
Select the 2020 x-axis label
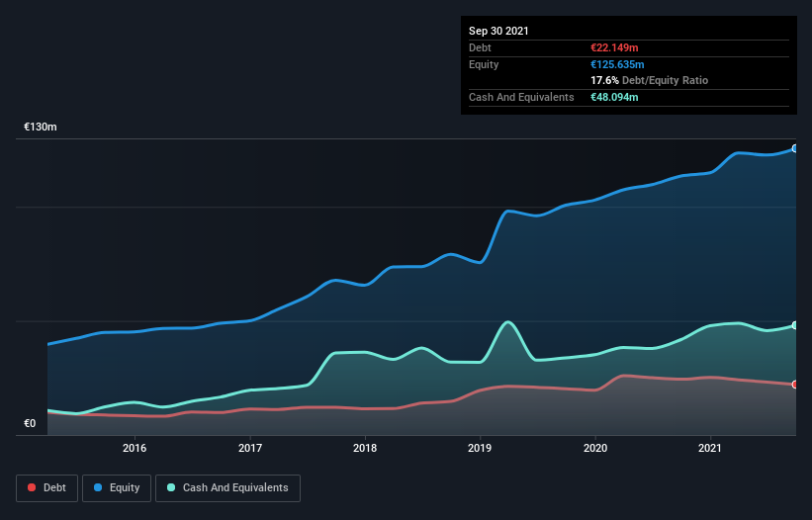(x=595, y=448)
